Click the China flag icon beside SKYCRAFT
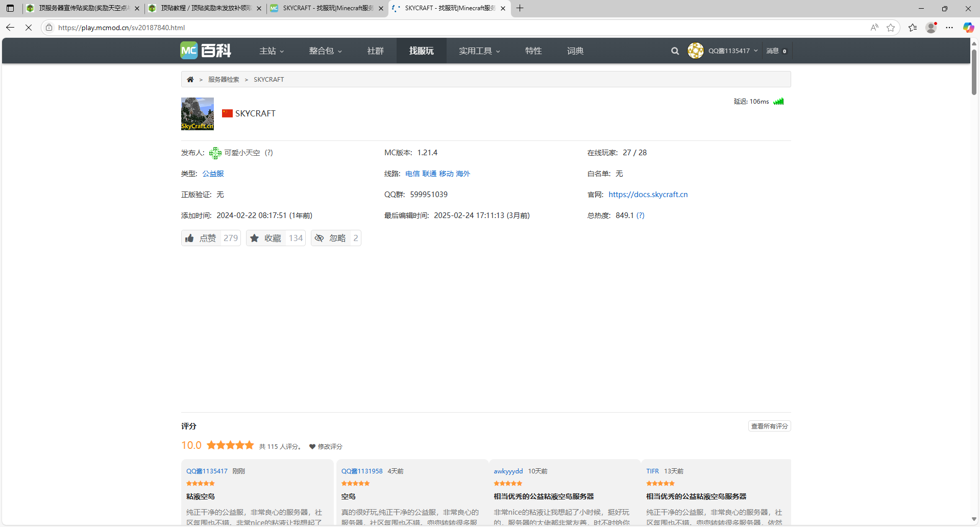 pyautogui.click(x=227, y=113)
